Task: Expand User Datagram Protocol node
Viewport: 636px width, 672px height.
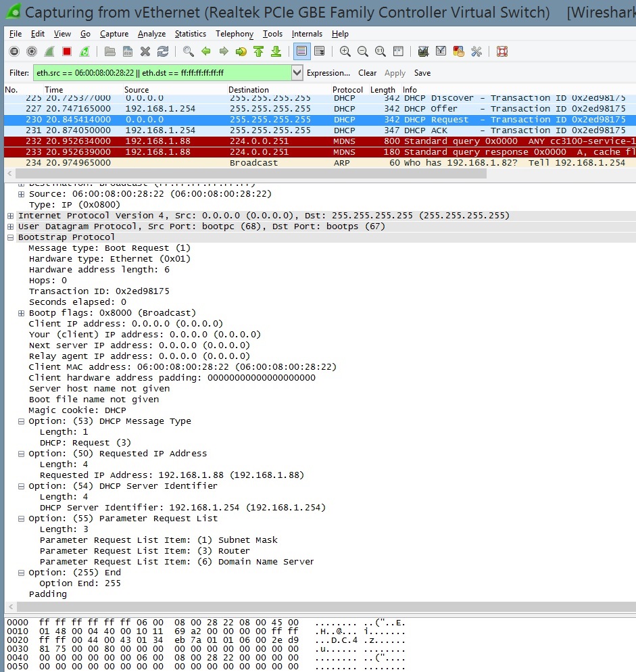Action: (x=11, y=226)
